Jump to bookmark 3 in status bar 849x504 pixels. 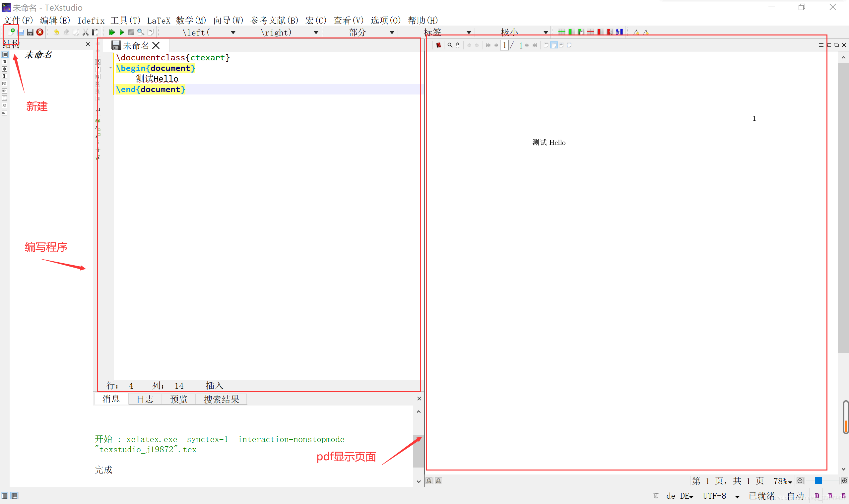point(844,496)
